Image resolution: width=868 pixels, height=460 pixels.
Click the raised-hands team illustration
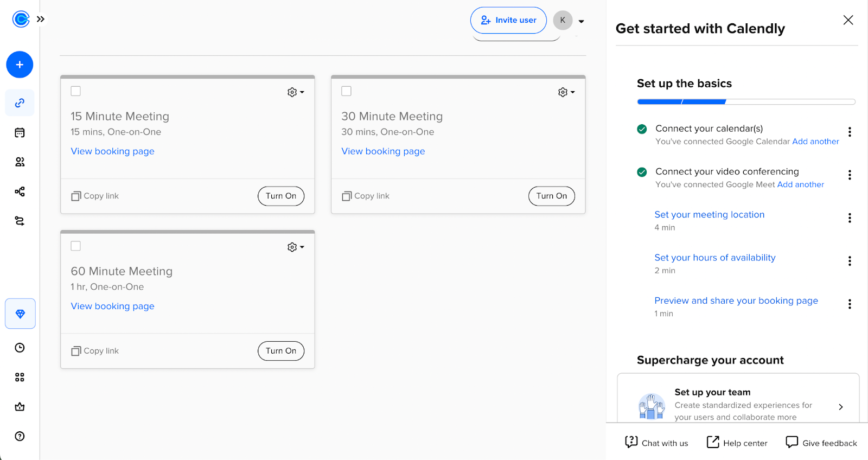tap(652, 406)
